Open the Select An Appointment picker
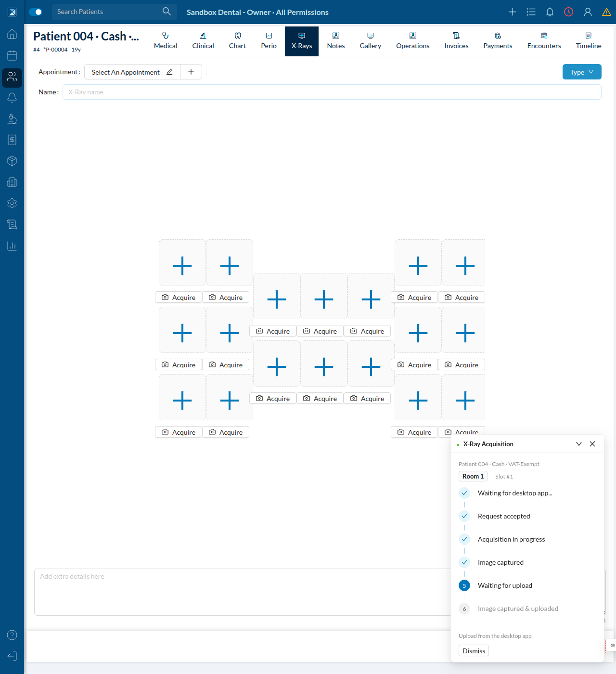Screen dimensions: 616x674 point(132,72)
